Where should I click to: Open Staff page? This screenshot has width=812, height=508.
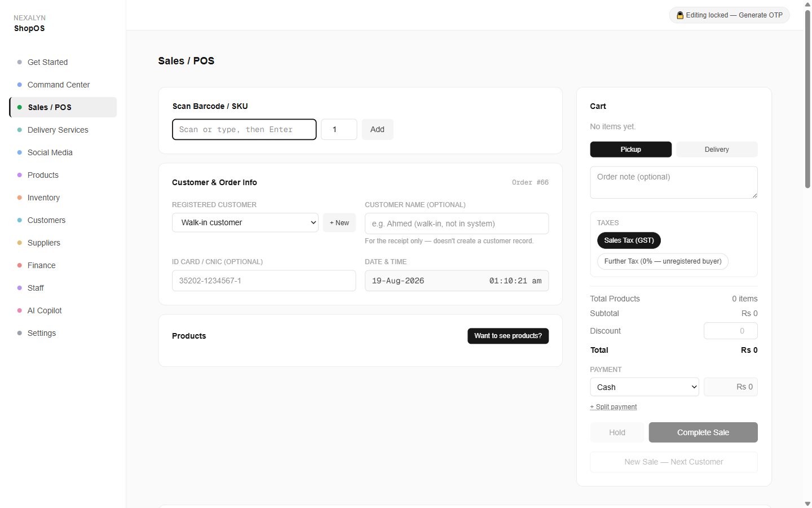coord(63,288)
